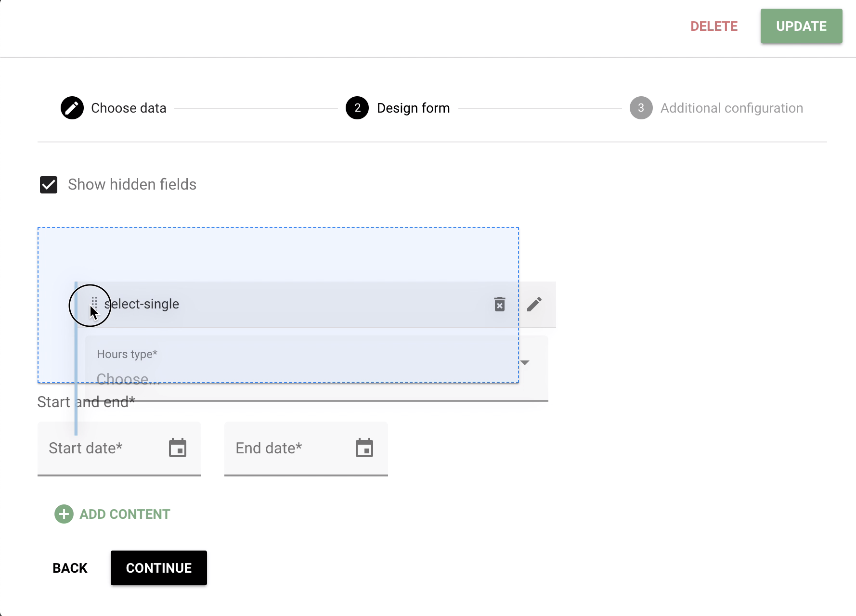Open the End date calendar picker

pyautogui.click(x=365, y=448)
